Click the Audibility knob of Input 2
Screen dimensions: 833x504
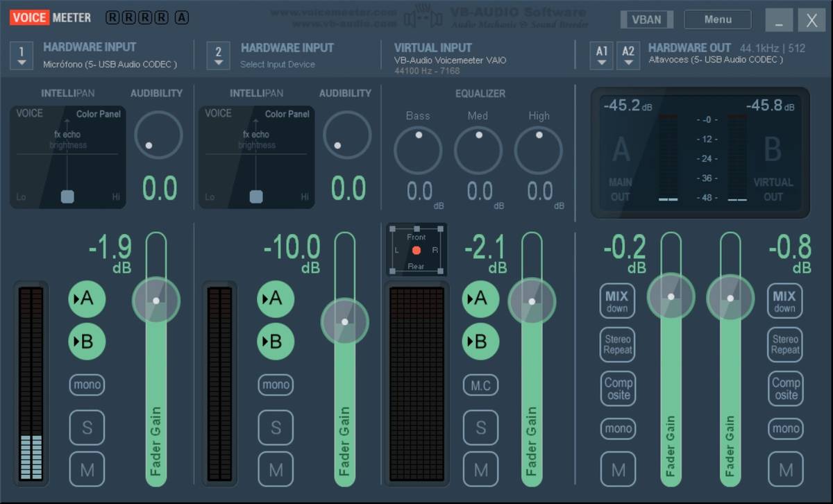click(347, 135)
